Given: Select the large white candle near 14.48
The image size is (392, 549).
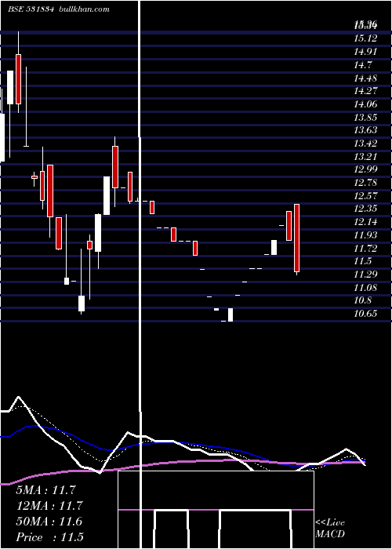Looking at the screenshot, I should 10,88.
